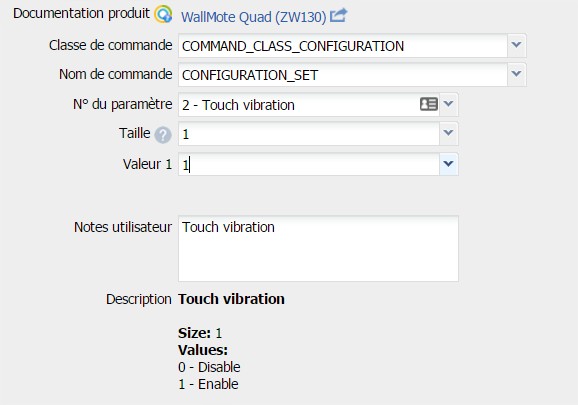Click the 1 - Enable value text
The image size is (578, 405).
(x=208, y=384)
